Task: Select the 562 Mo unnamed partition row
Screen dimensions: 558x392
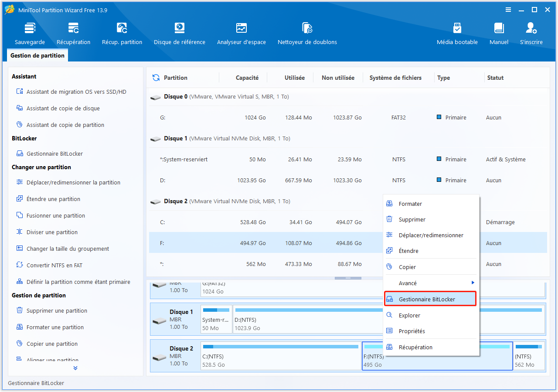Action: click(x=266, y=264)
